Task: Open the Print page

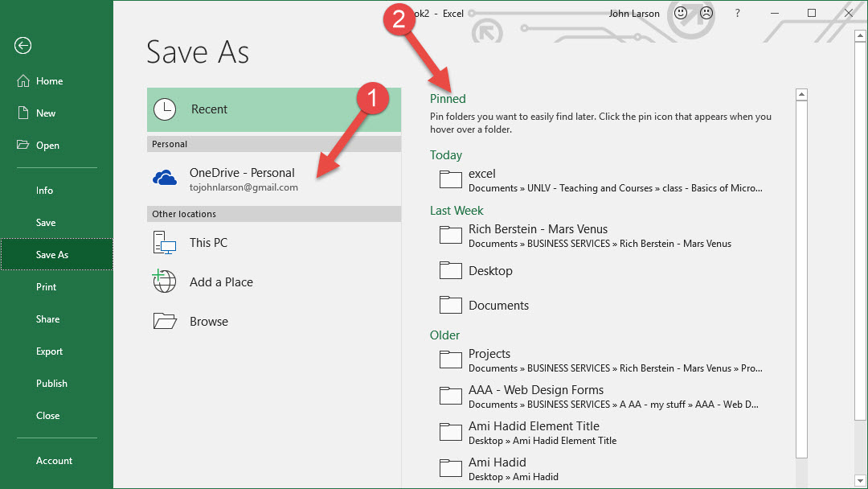Action: coord(47,287)
